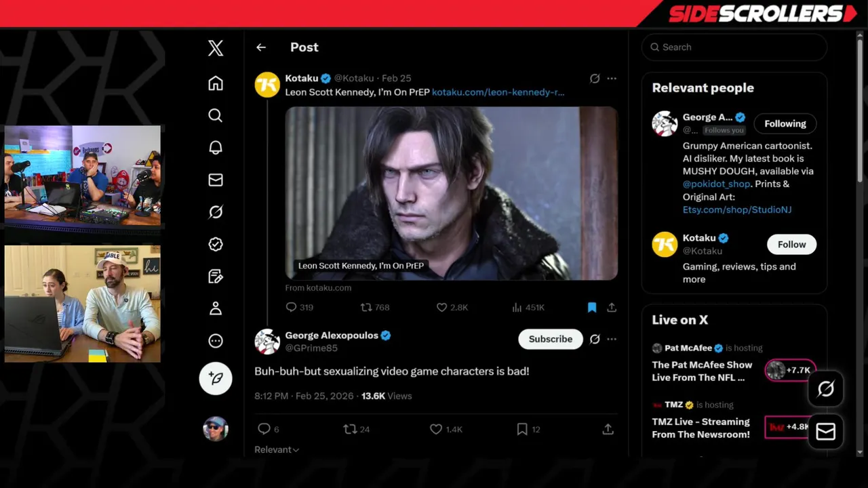
Task: Like Kotaku post showing 2.8K
Action: [452, 307]
